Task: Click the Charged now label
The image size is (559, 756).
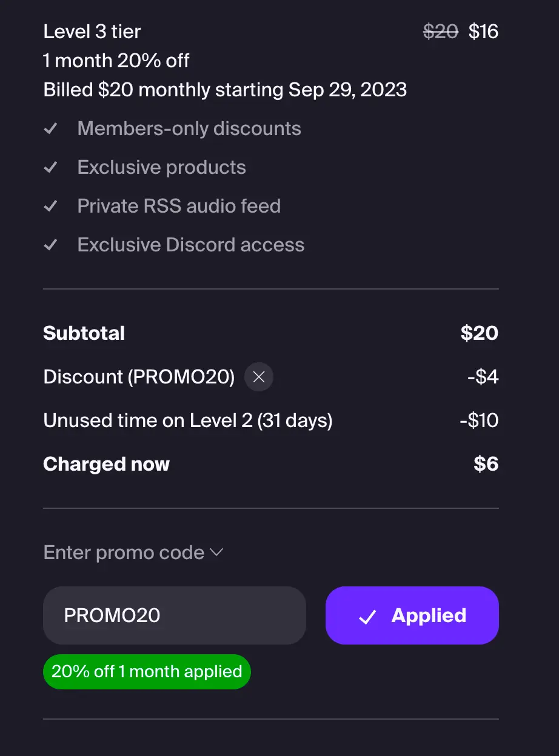Action: coord(107,464)
